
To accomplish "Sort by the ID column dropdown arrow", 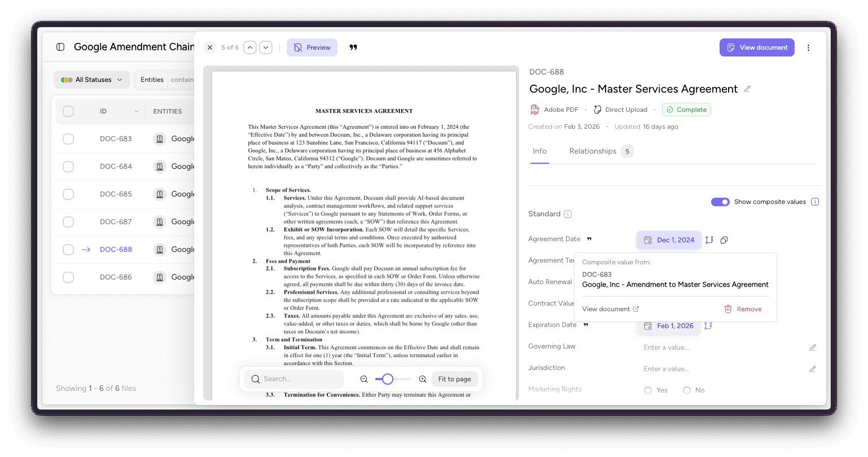I will 137,111.
